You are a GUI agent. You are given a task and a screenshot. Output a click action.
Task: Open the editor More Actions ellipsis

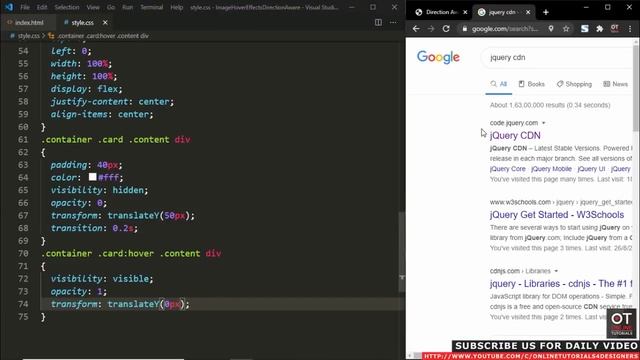tap(393, 22)
